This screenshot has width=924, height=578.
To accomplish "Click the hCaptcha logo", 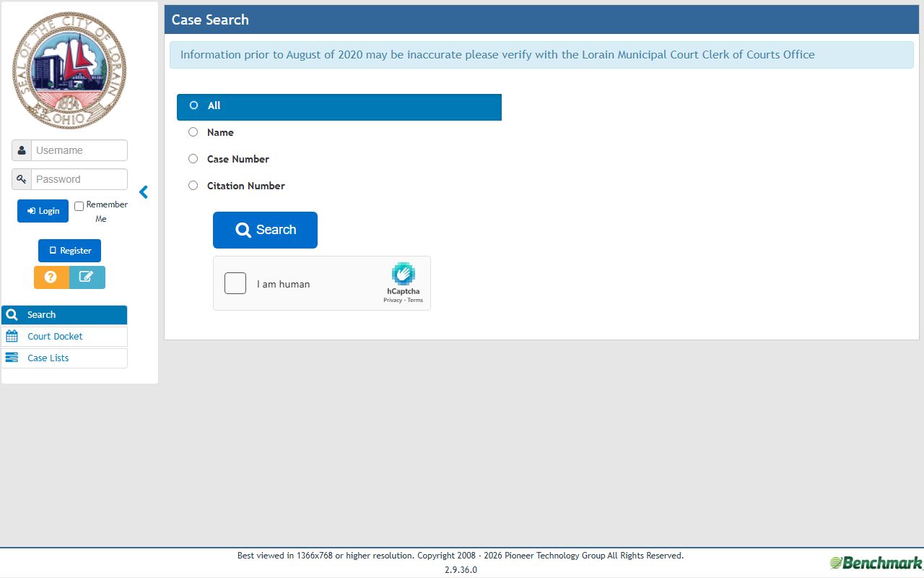I will [x=404, y=274].
